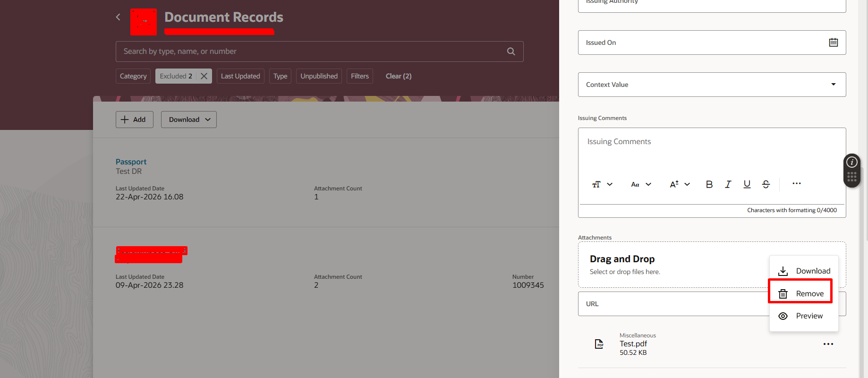The height and width of the screenshot is (378, 868).
Task: Open the Filters chip
Action: click(x=360, y=76)
